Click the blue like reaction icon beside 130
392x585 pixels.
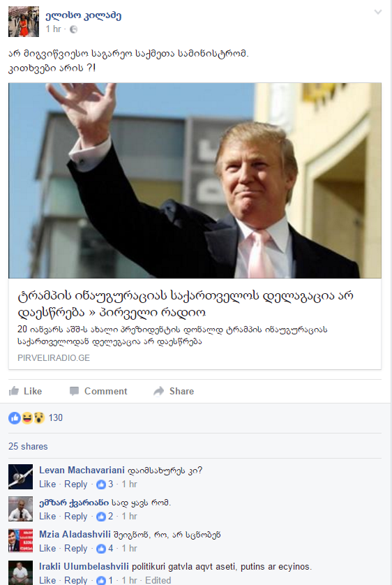[15, 418]
